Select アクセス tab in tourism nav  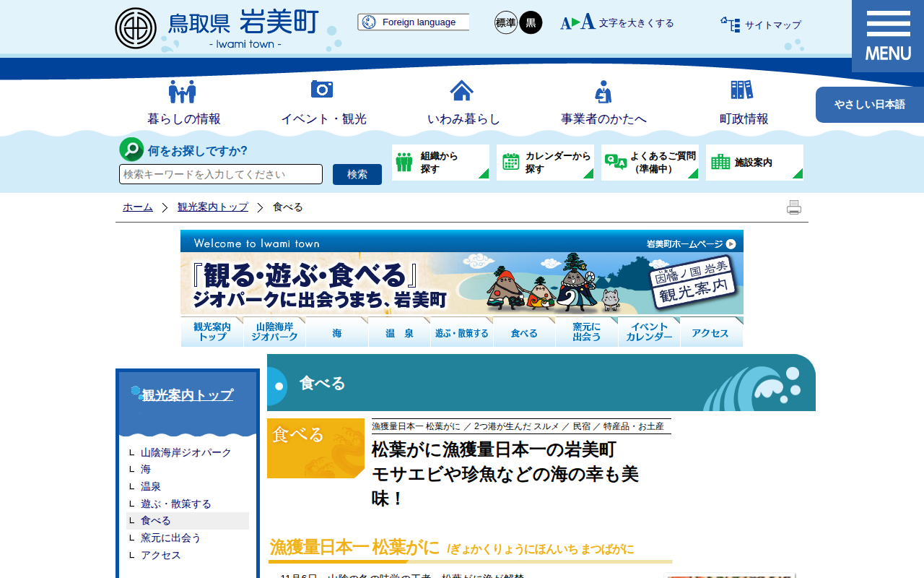pyautogui.click(x=712, y=332)
